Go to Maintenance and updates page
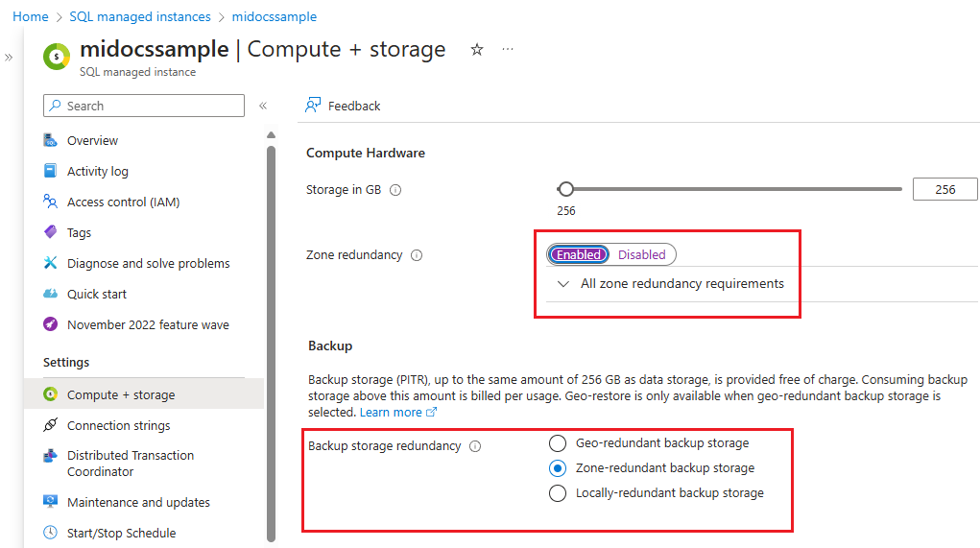980x548 pixels. coord(138,502)
